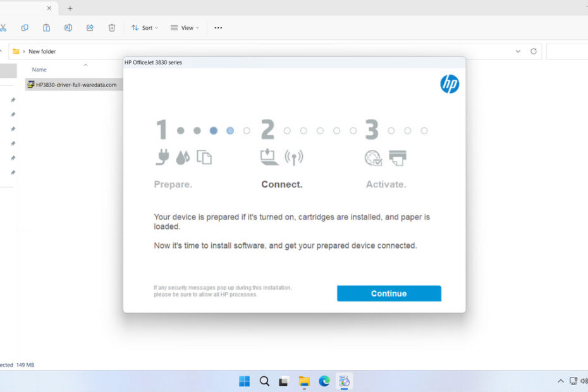Click the HP logo in the dialog
Image resolution: width=588 pixels, height=392 pixels.
pyautogui.click(x=450, y=84)
